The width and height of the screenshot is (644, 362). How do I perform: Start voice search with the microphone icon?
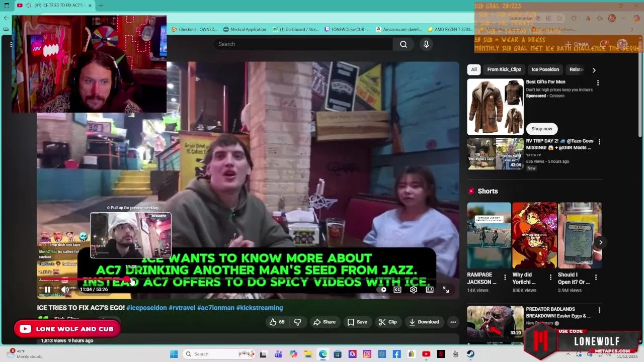[426, 44]
